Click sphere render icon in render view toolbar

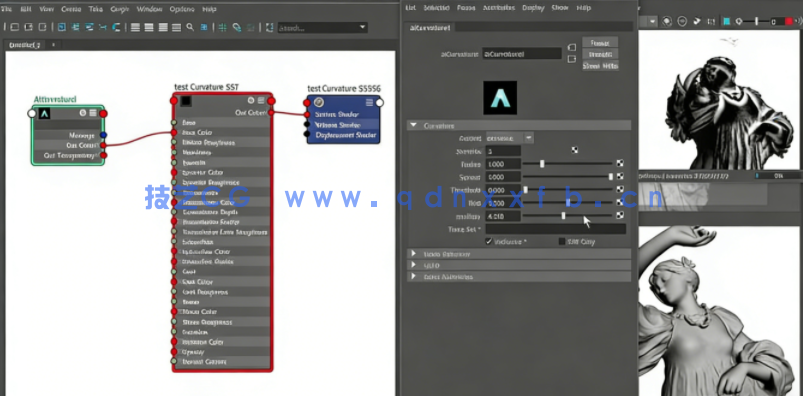point(667,22)
